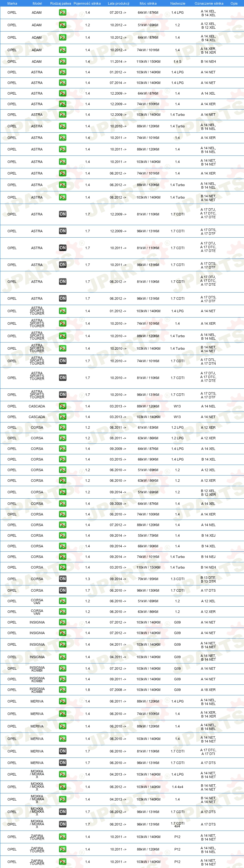Select the '55kW / 75KM' power cell
This screenshot has height=868, width=244.
coord(148,535)
